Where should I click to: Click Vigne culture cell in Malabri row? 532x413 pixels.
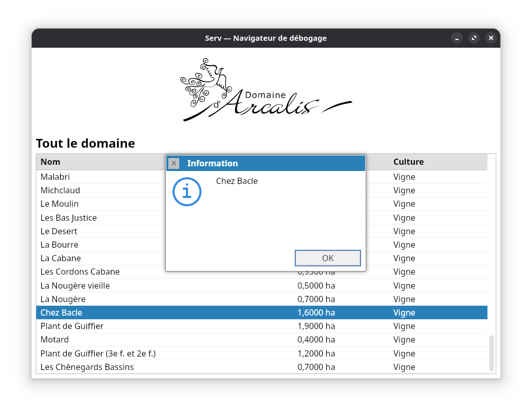404,177
